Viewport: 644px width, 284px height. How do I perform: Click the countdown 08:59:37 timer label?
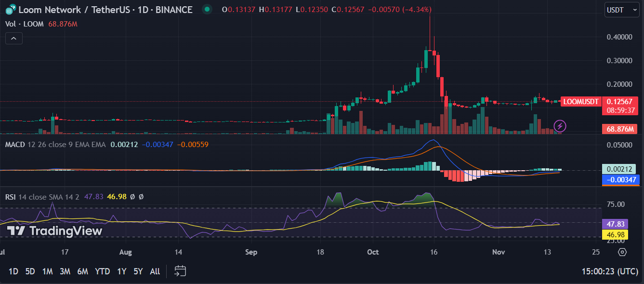click(x=619, y=110)
